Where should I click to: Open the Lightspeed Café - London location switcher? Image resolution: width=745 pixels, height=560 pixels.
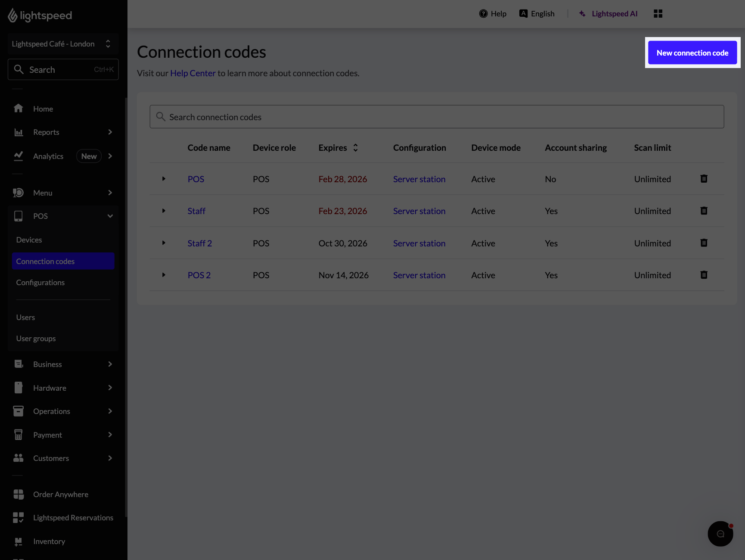(63, 44)
